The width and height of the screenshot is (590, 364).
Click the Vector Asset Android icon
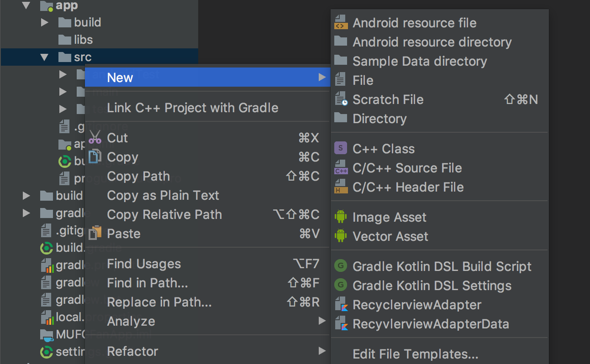[x=341, y=236]
